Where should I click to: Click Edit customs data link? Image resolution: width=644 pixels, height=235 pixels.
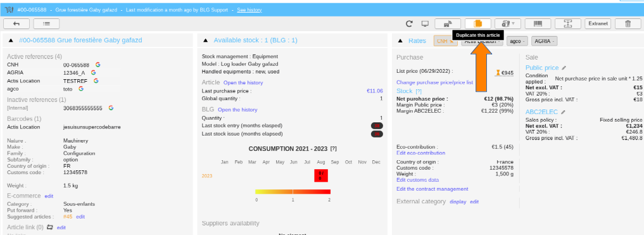tap(417, 180)
